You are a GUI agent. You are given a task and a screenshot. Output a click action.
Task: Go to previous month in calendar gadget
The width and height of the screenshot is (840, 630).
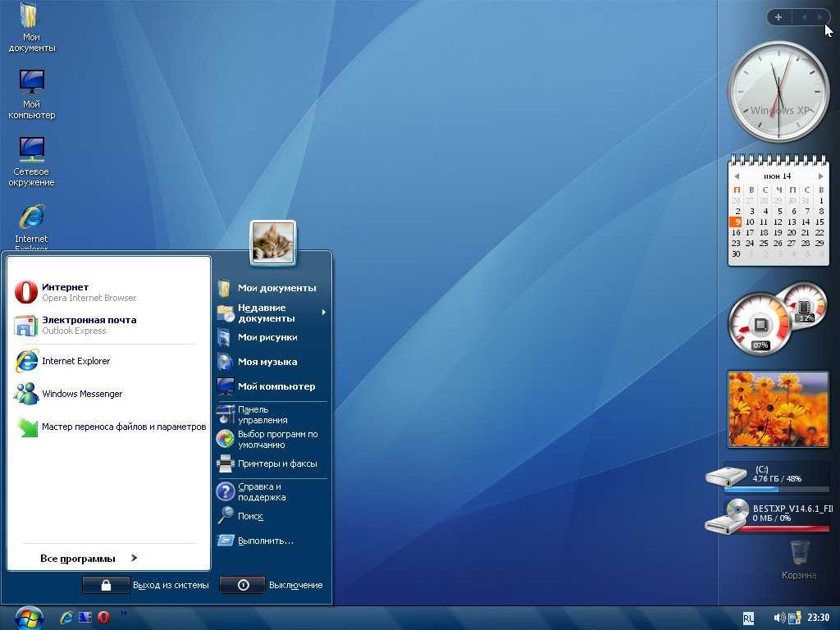(737, 176)
